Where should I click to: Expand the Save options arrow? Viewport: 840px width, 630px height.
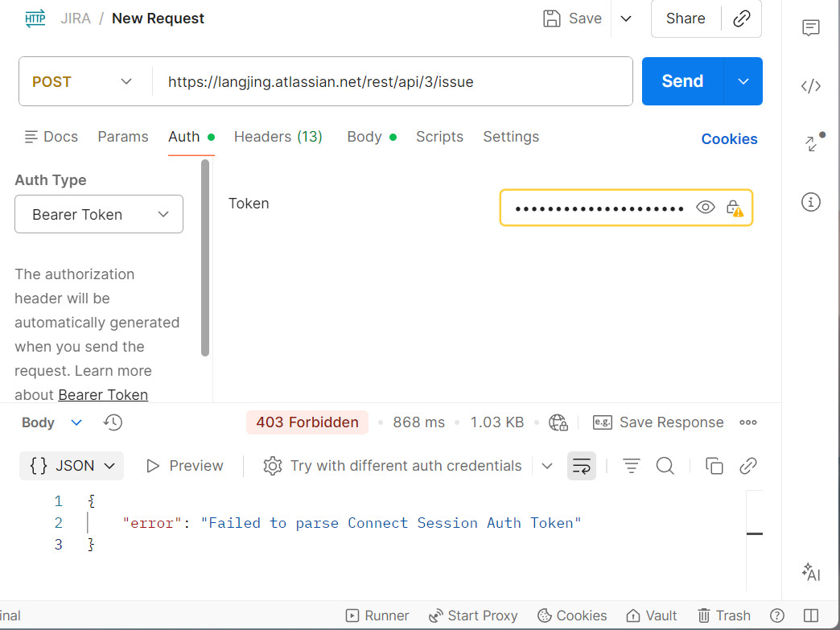(x=626, y=19)
